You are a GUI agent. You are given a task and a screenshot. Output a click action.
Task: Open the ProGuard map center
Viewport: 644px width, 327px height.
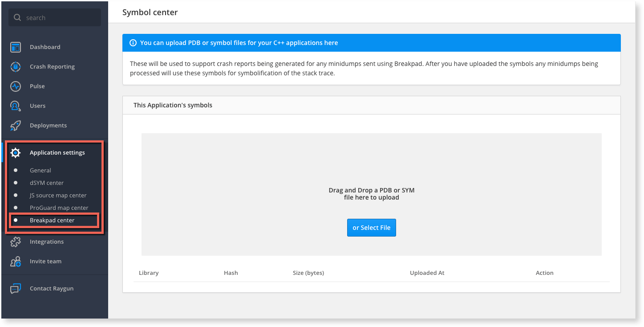(59, 208)
